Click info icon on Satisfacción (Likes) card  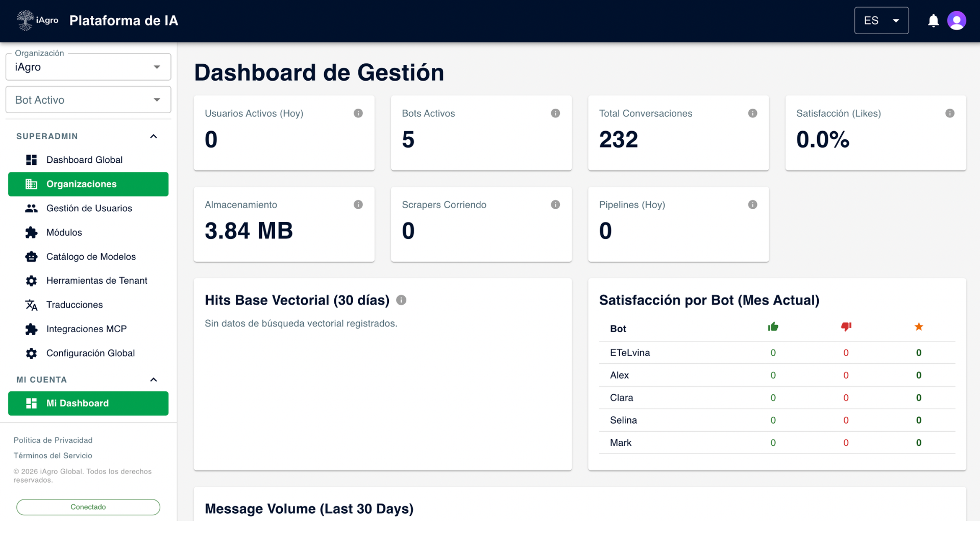(x=949, y=113)
